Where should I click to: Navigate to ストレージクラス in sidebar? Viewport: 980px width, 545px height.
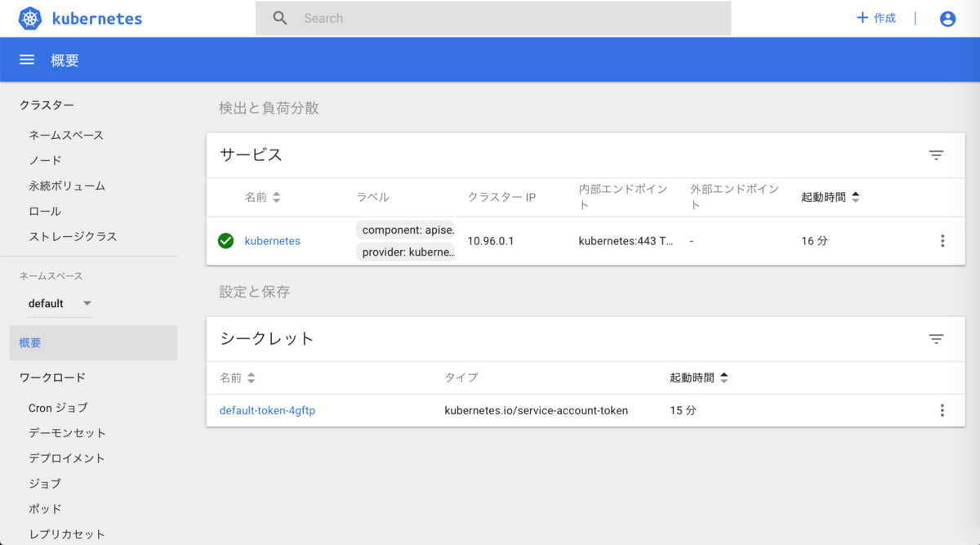(73, 236)
